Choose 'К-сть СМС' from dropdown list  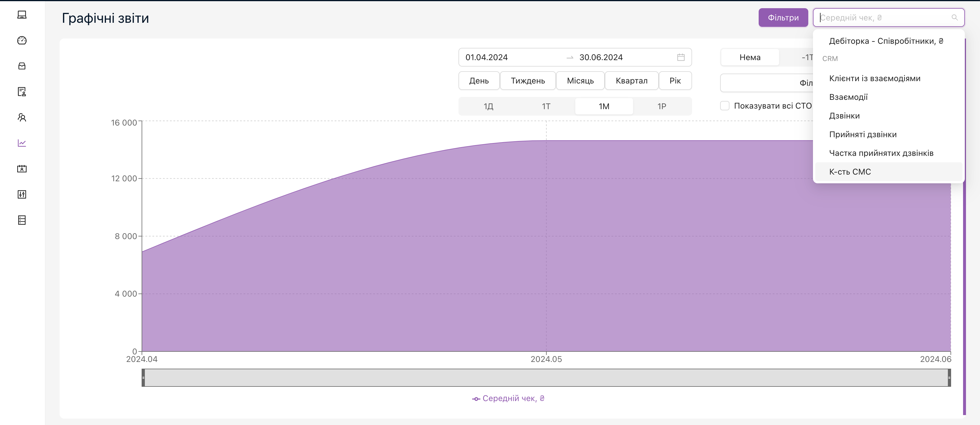click(849, 172)
